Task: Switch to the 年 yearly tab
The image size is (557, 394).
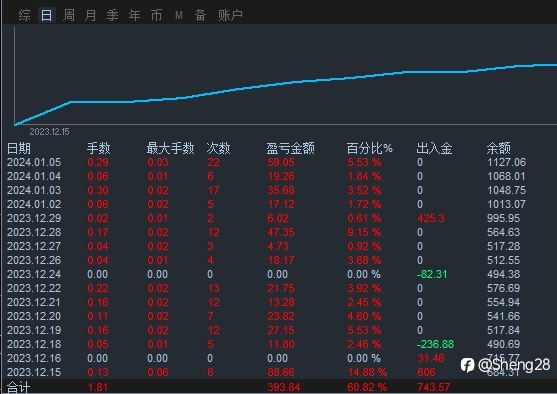Action: point(134,15)
